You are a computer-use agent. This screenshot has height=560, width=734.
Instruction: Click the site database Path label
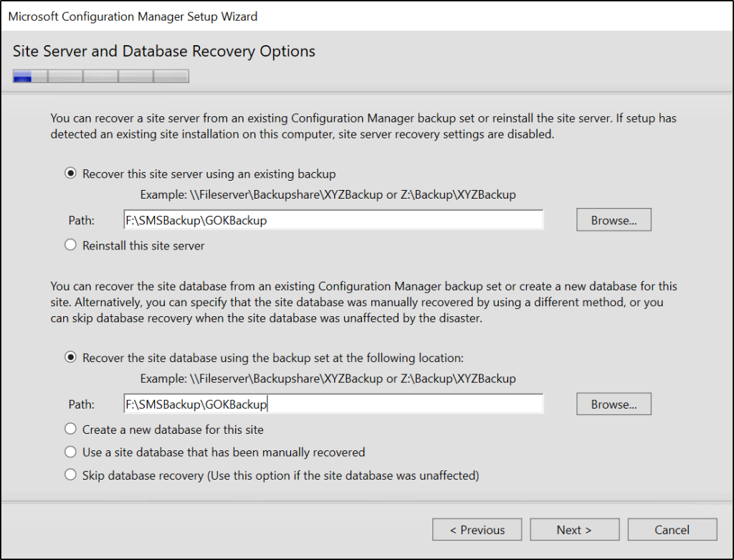click(82, 404)
